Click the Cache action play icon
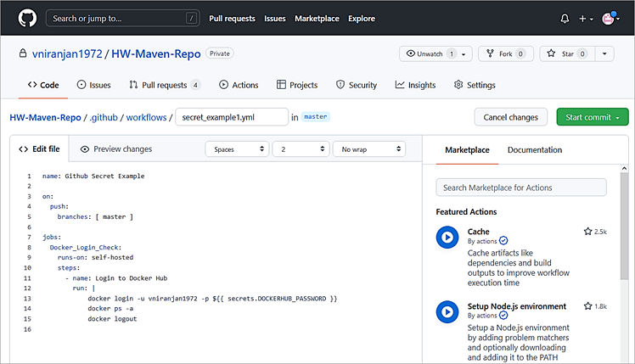 point(447,238)
